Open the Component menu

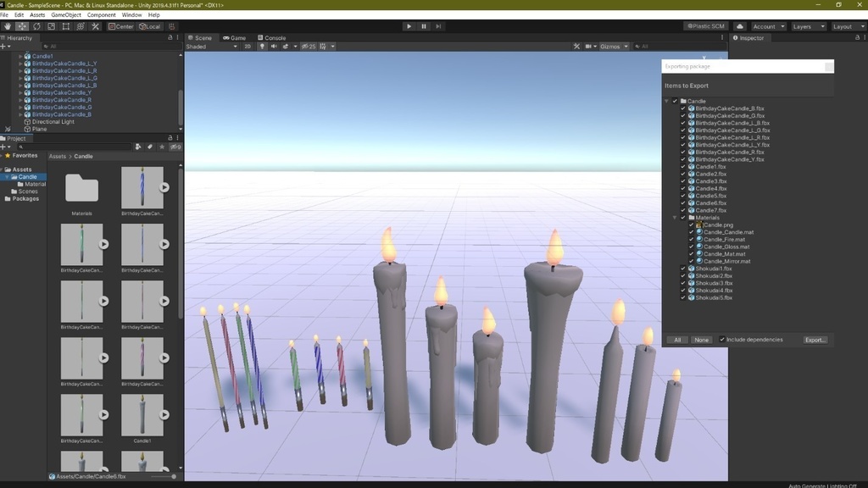[x=102, y=15]
